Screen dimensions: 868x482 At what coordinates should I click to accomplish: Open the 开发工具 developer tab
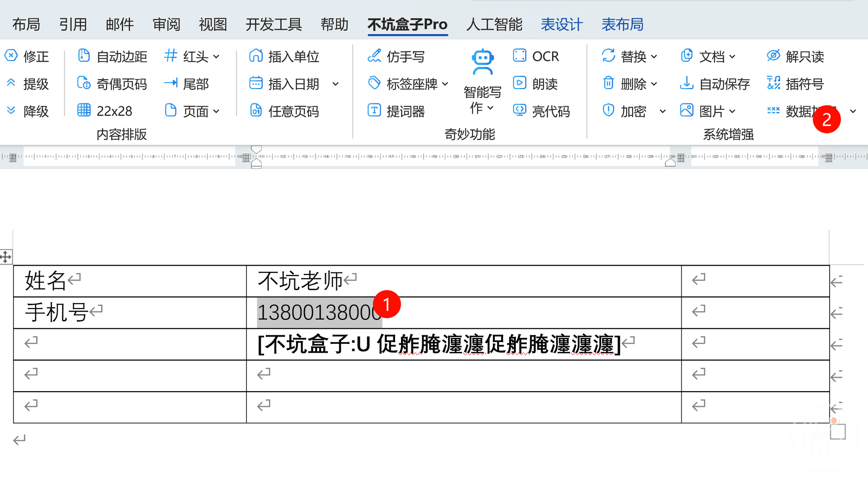tap(274, 24)
